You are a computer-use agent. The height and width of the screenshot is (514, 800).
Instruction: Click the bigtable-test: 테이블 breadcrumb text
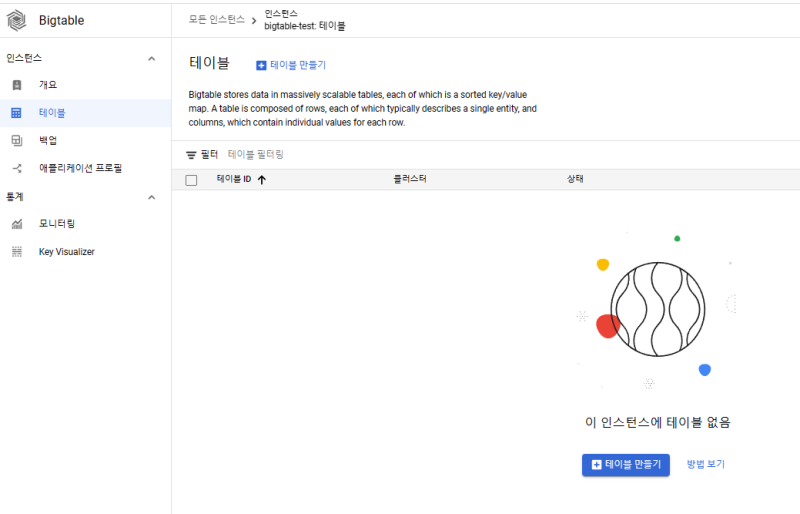(305, 26)
